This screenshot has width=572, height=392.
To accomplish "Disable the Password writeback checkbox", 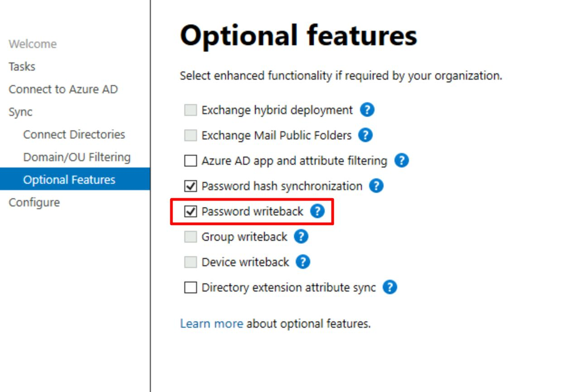I will 191,211.
